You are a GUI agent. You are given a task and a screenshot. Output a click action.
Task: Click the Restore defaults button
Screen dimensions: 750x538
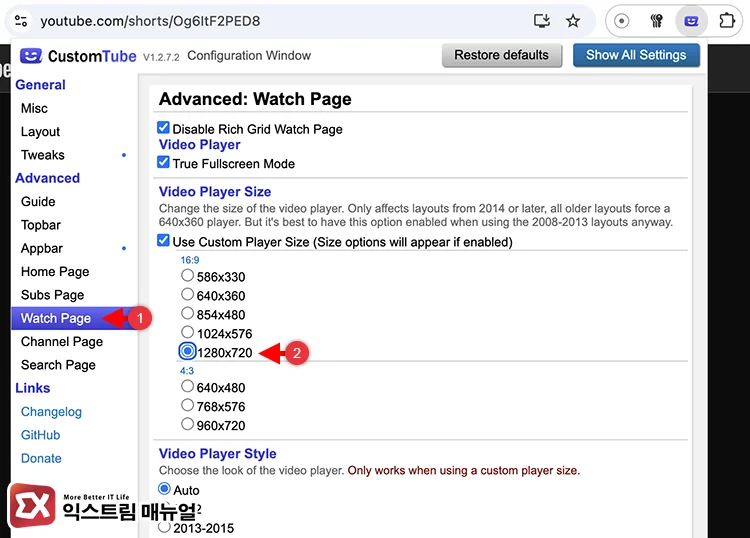pyautogui.click(x=501, y=55)
